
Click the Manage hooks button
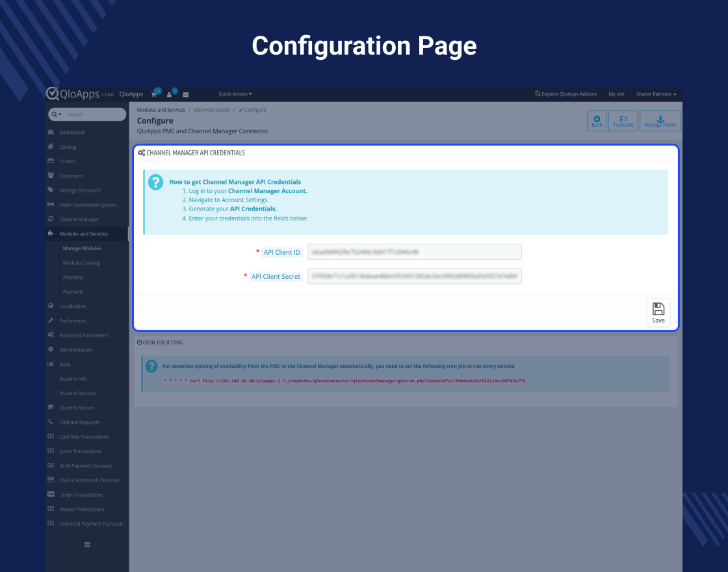tap(660, 121)
